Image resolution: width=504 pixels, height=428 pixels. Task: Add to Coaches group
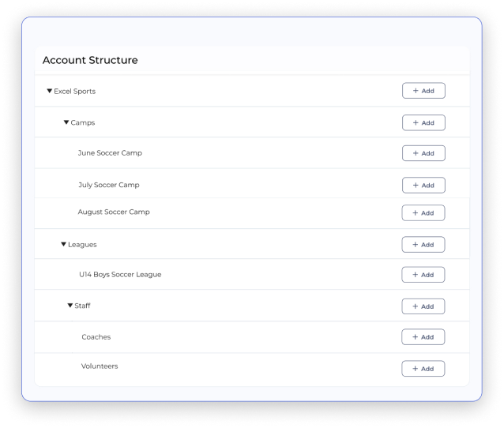coord(423,336)
